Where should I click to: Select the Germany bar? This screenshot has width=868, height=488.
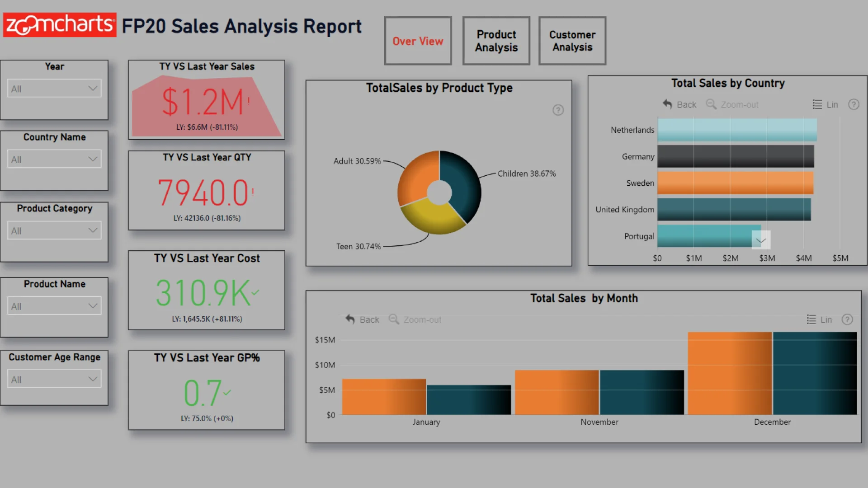click(x=736, y=156)
